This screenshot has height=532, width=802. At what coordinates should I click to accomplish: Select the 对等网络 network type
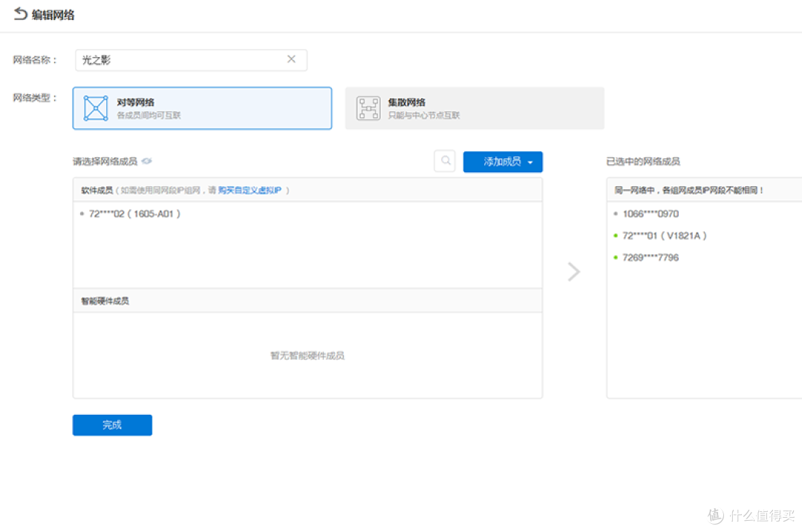point(202,108)
